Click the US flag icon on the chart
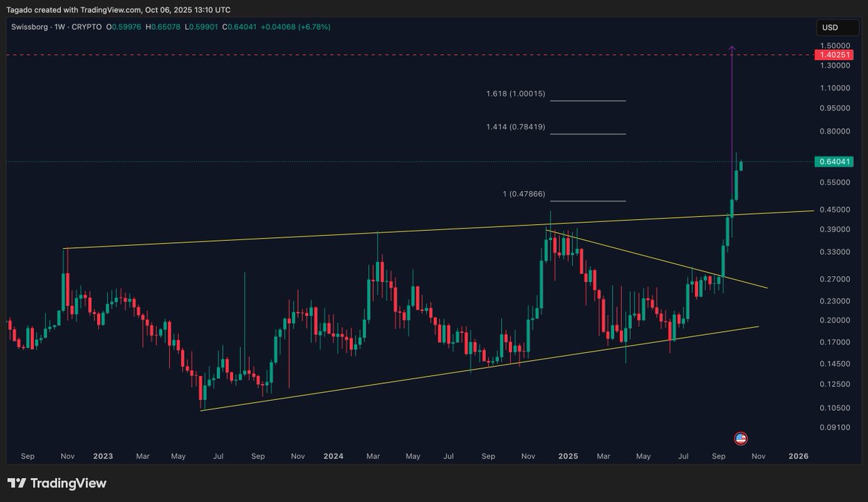 tap(741, 438)
